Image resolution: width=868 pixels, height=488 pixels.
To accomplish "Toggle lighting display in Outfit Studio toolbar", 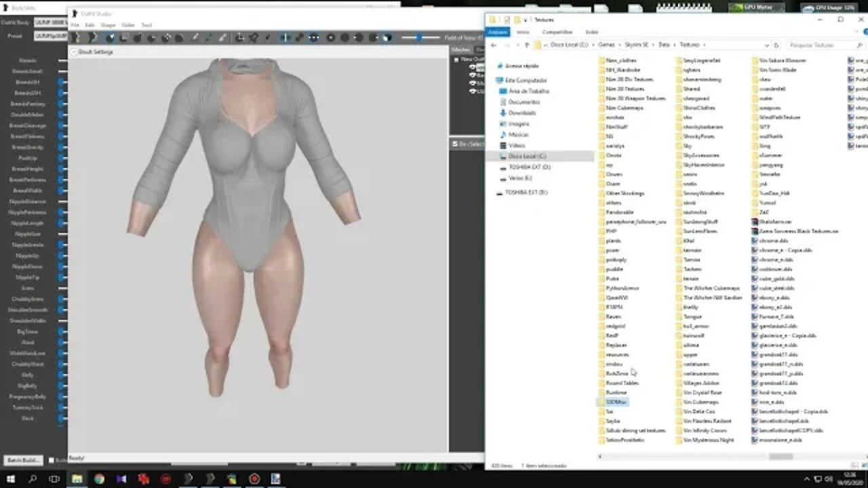I will click(359, 38).
